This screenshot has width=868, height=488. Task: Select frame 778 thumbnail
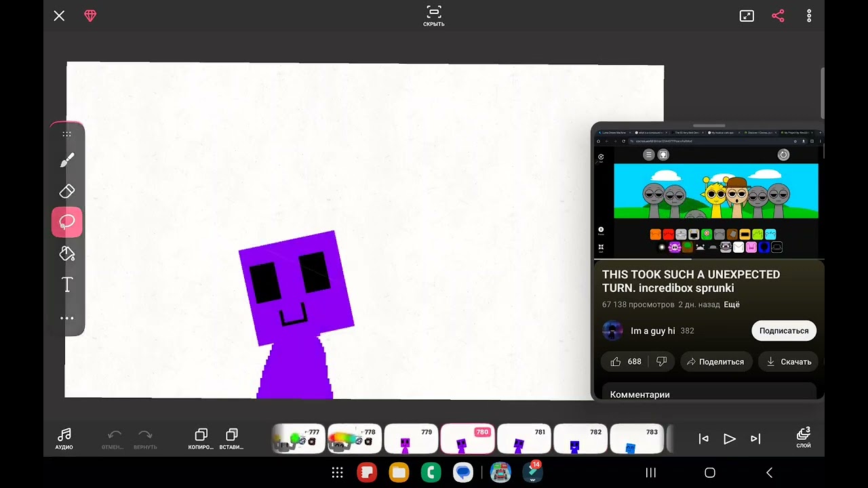[354, 439]
